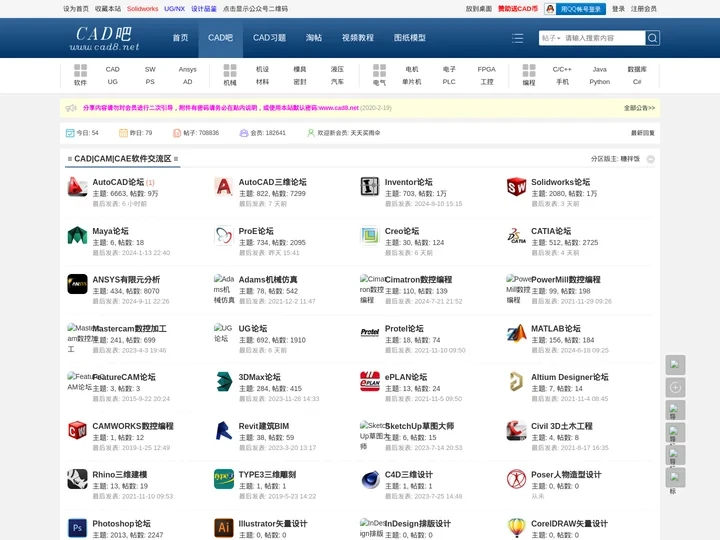
Task: Open the MATLAB论坛 icon
Action: click(x=516, y=333)
